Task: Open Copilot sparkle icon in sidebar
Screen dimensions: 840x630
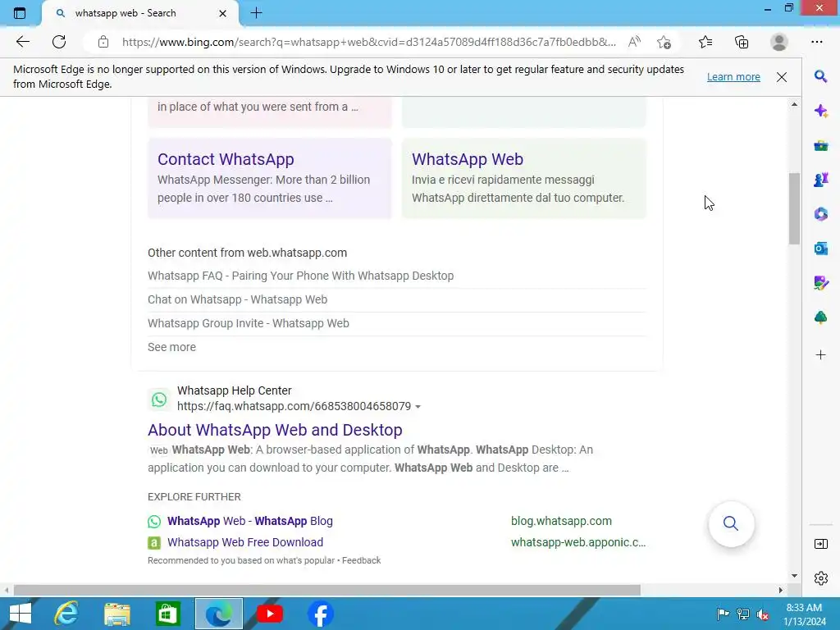Action: point(820,111)
